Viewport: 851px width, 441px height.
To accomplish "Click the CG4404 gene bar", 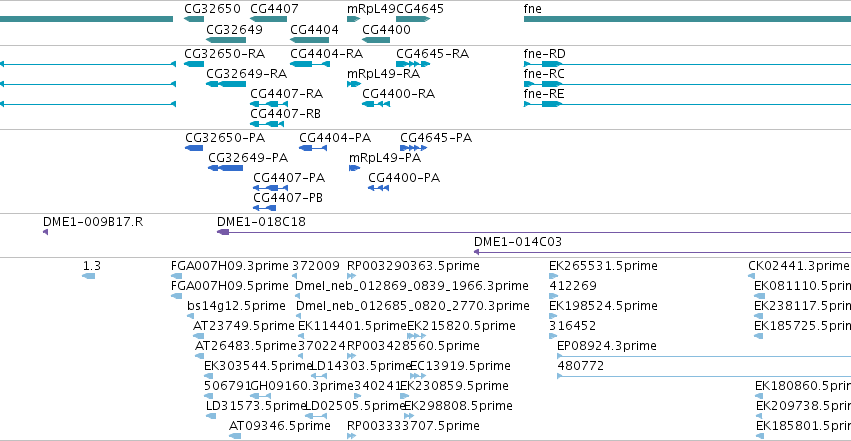I will (x=309, y=40).
